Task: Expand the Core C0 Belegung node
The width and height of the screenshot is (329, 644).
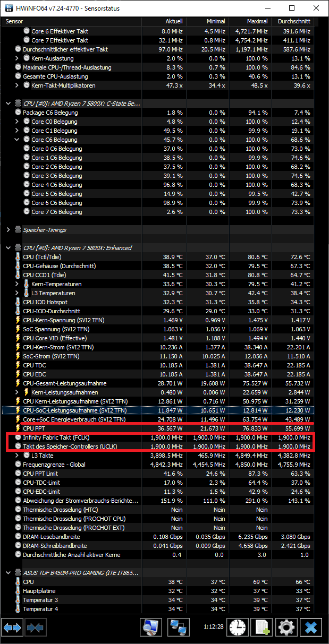Action: [x=18, y=122]
